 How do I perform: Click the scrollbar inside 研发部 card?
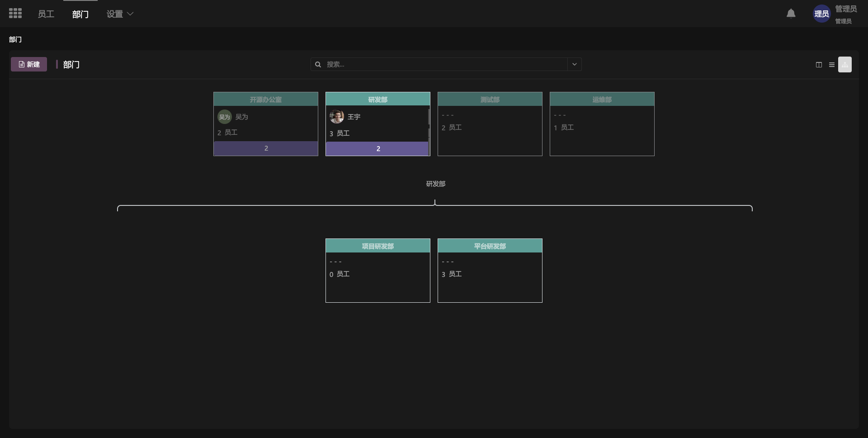tap(429, 117)
